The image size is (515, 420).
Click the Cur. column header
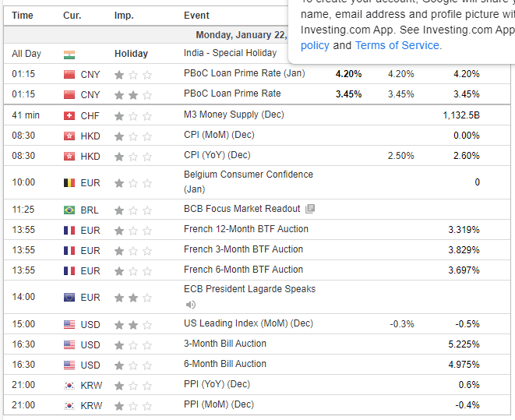(x=72, y=16)
